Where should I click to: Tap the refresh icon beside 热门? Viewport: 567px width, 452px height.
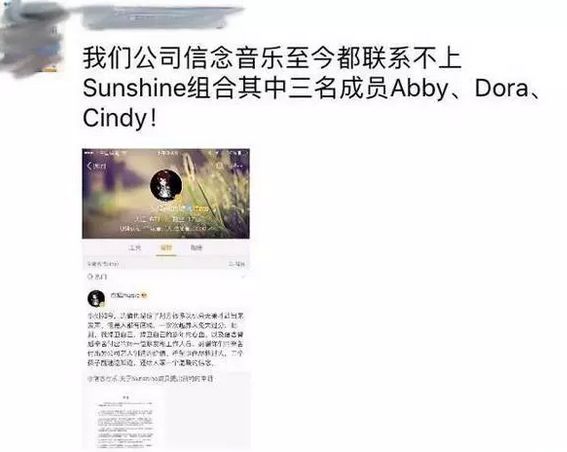pos(90,277)
